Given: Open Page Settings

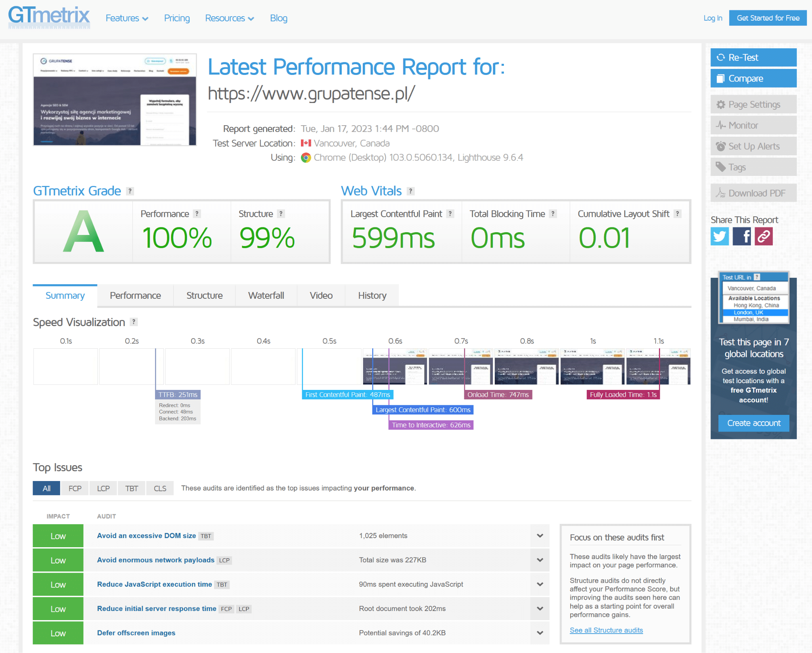Looking at the screenshot, I should [753, 105].
